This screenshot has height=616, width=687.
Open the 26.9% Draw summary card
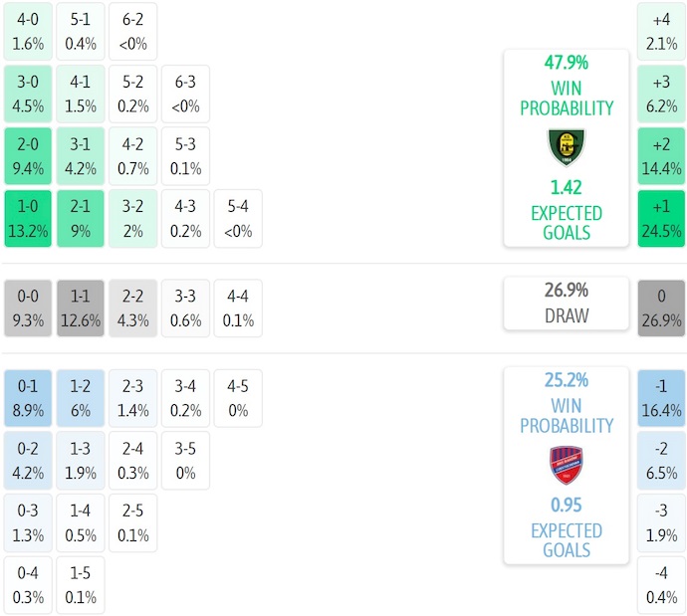click(566, 304)
